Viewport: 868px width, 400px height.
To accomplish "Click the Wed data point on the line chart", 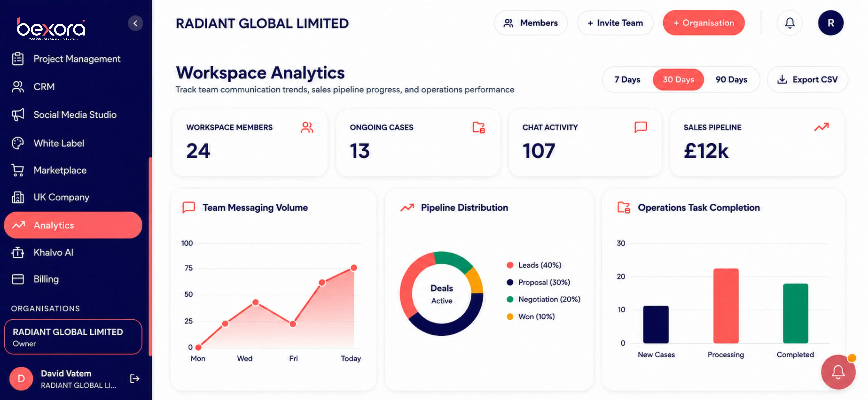I will [255, 302].
